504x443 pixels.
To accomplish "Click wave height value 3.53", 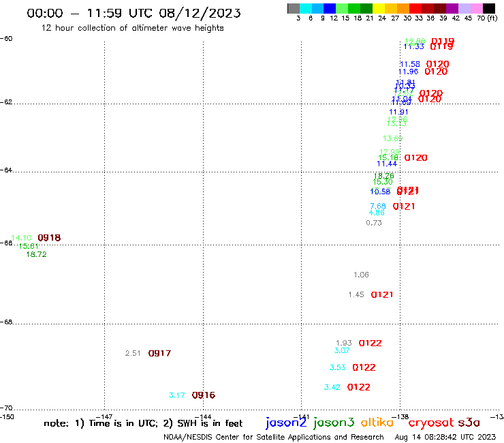I will tap(338, 367).
